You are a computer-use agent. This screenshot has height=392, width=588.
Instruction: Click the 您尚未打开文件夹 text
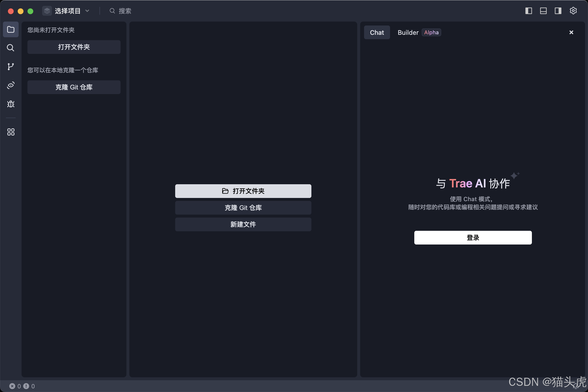pyautogui.click(x=51, y=30)
